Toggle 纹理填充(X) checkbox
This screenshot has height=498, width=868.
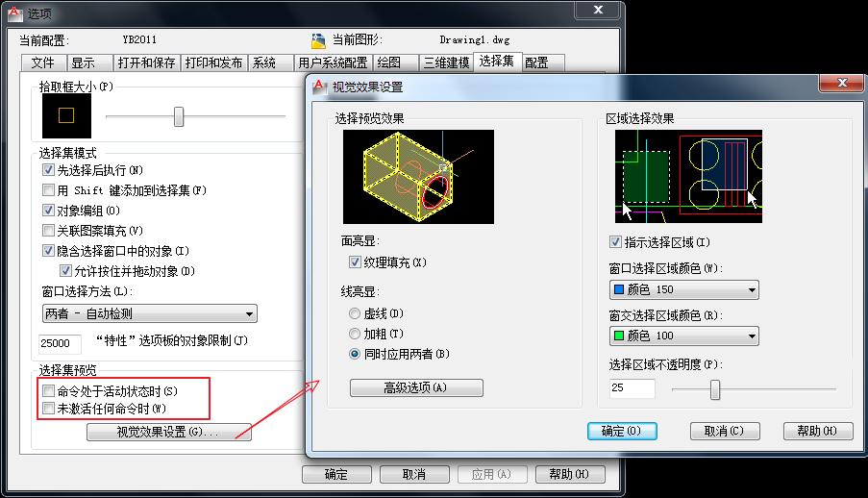355,262
